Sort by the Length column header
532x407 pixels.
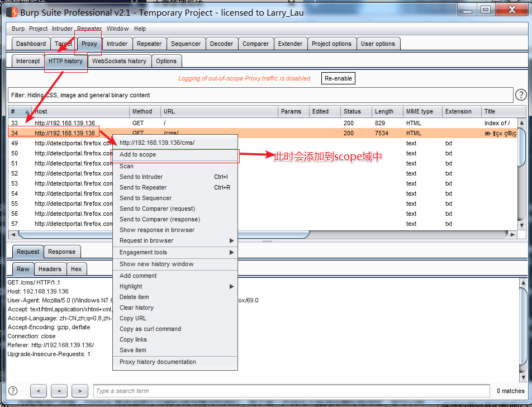(x=387, y=111)
